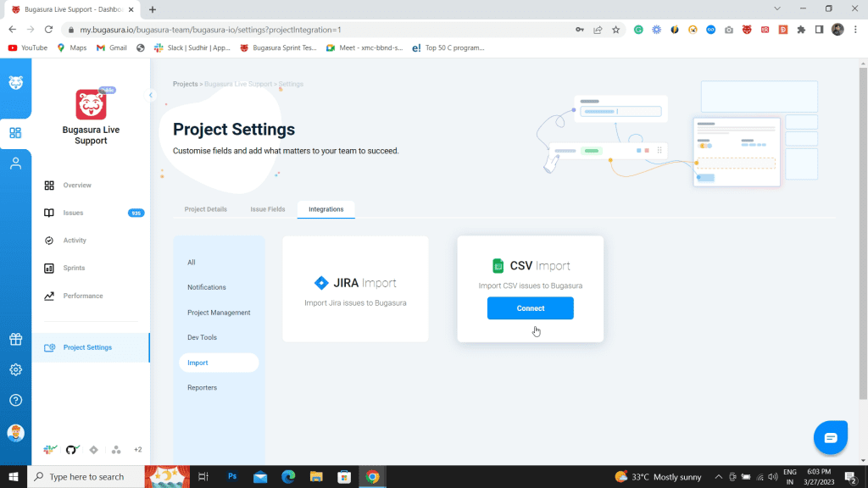Viewport: 868px width, 488px height.
Task: Select the Integrations tab
Action: 326,209
